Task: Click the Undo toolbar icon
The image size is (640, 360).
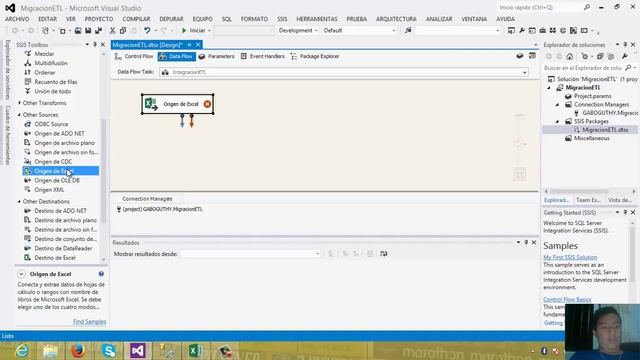Action: coord(147,31)
